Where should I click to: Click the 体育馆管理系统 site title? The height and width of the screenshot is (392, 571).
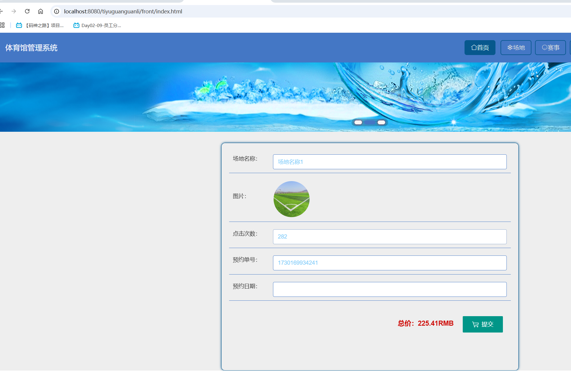click(x=31, y=48)
